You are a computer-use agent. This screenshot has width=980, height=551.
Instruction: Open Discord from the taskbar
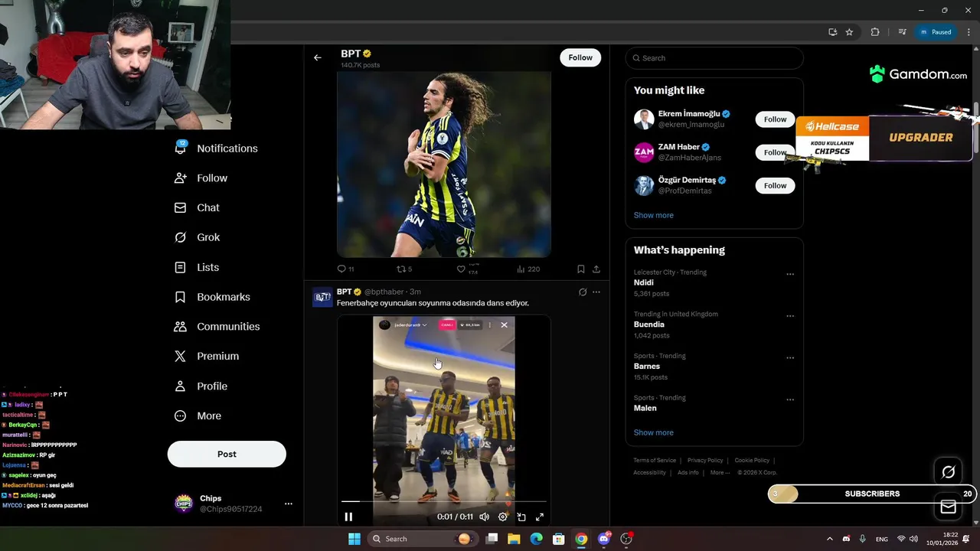click(604, 539)
